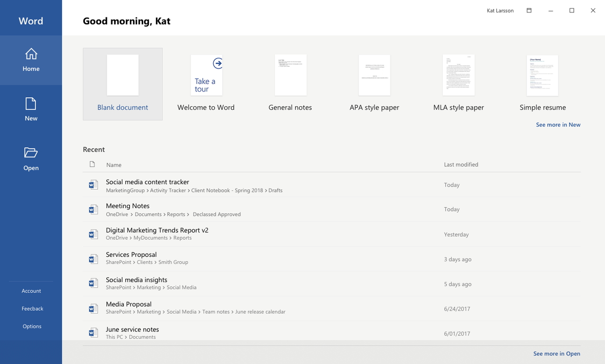Open the Options menu entry

tap(32, 326)
